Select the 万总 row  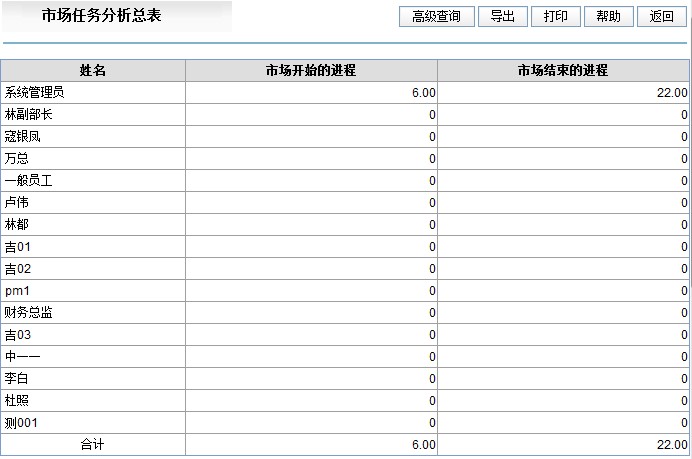click(17, 159)
